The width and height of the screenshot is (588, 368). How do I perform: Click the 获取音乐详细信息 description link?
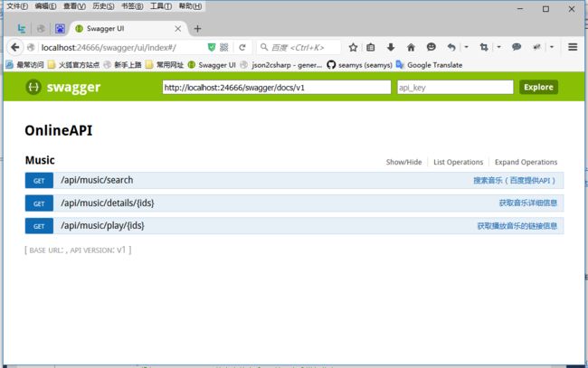click(528, 203)
